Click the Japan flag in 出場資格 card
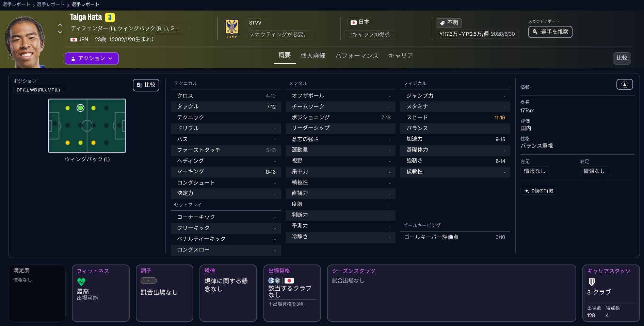This screenshot has width=644, height=326. tap(289, 280)
